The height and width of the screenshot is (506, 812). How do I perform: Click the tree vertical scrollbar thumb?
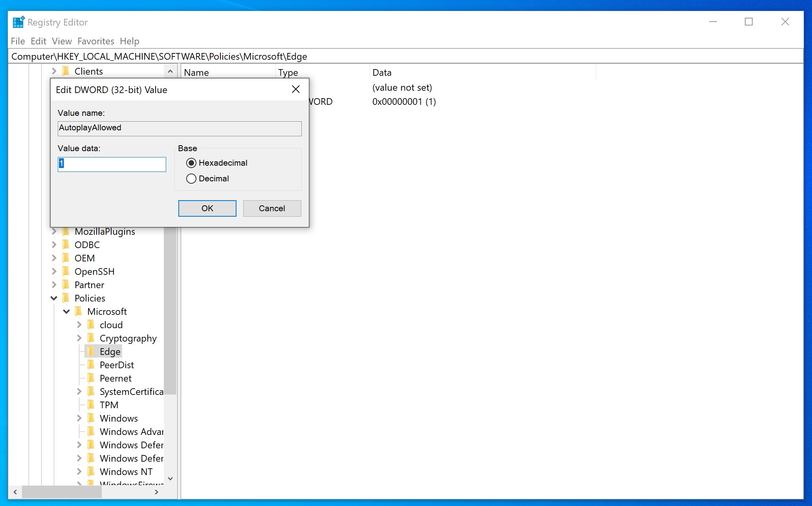tap(170, 311)
